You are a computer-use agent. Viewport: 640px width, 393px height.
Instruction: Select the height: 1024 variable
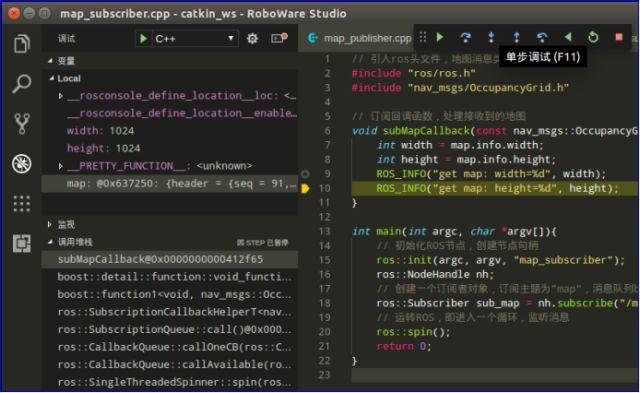tap(170, 149)
